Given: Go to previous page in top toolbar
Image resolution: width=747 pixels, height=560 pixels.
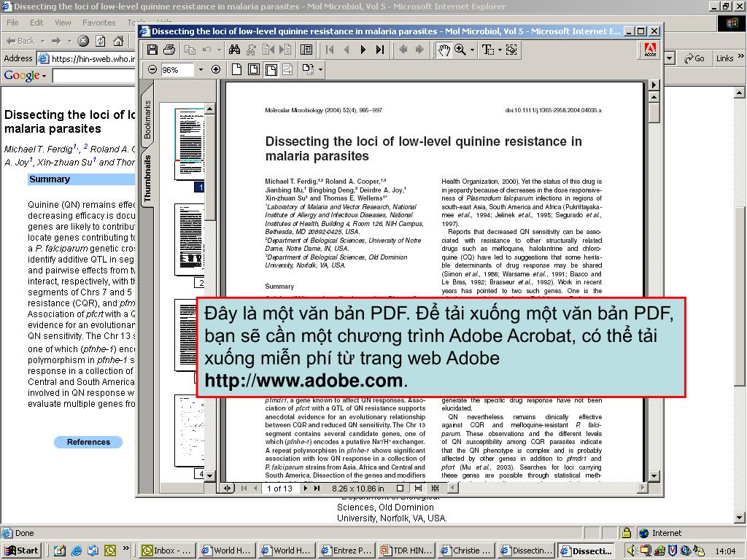Looking at the screenshot, I should (x=347, y=50).
